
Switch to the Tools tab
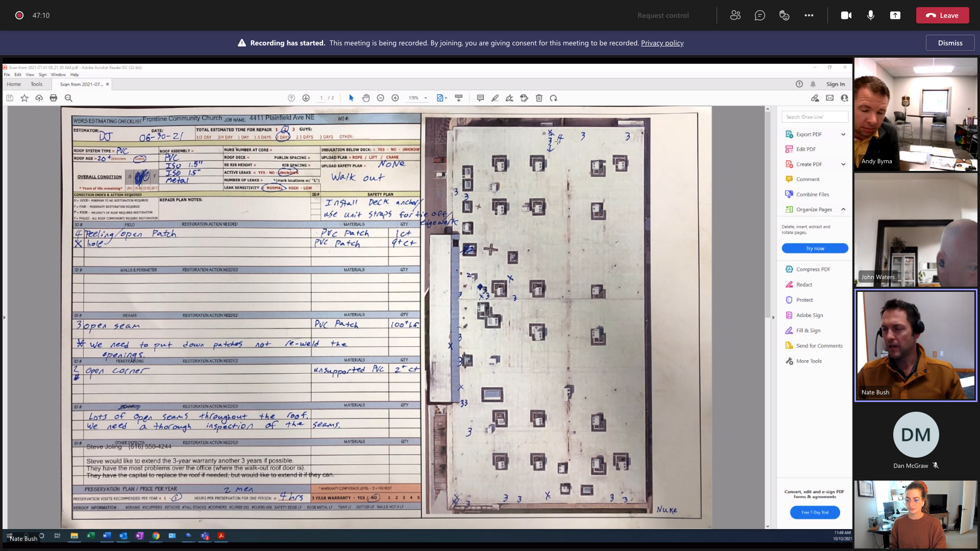[x=36, y=84]
